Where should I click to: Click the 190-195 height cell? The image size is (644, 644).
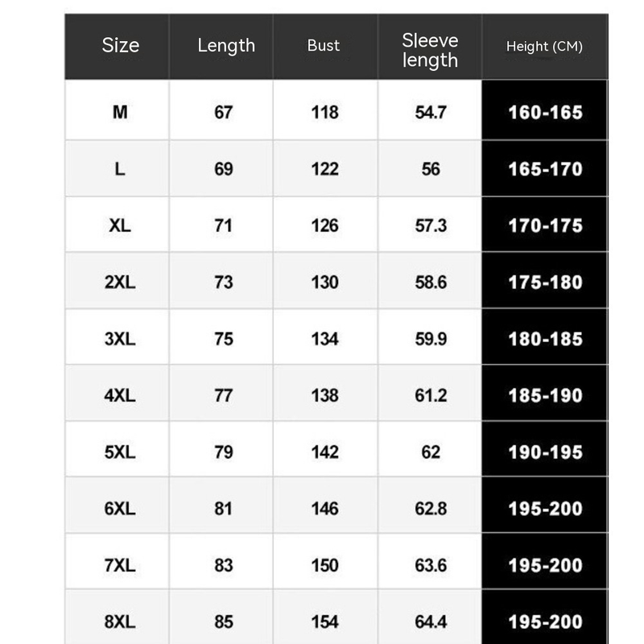pos(545,452)
